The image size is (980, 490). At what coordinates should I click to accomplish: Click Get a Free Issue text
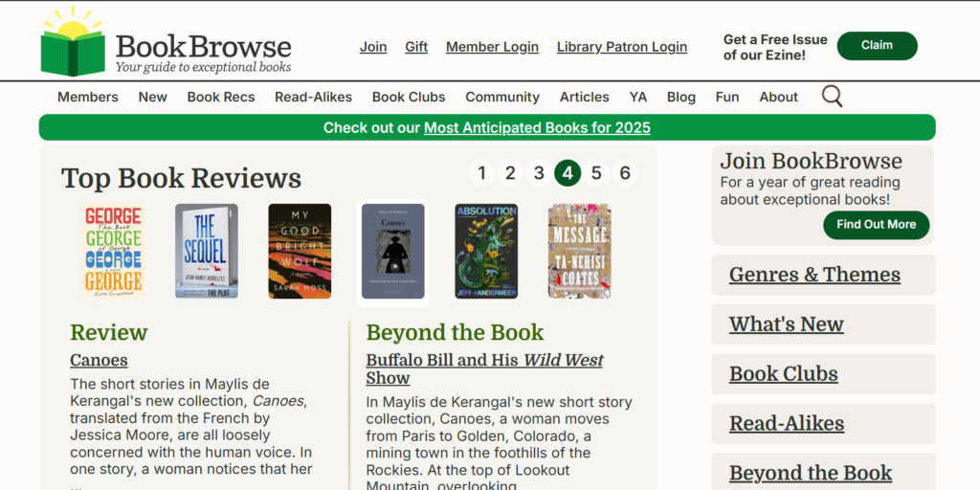[775, 48]
